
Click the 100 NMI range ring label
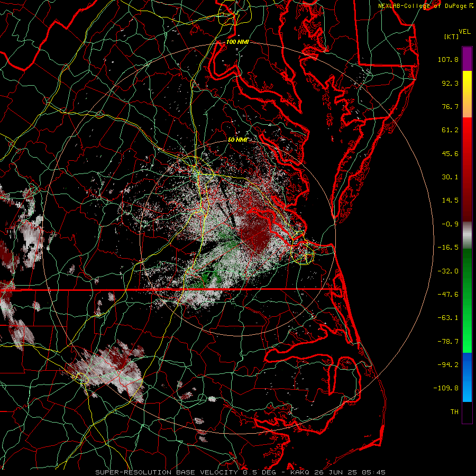237,42
